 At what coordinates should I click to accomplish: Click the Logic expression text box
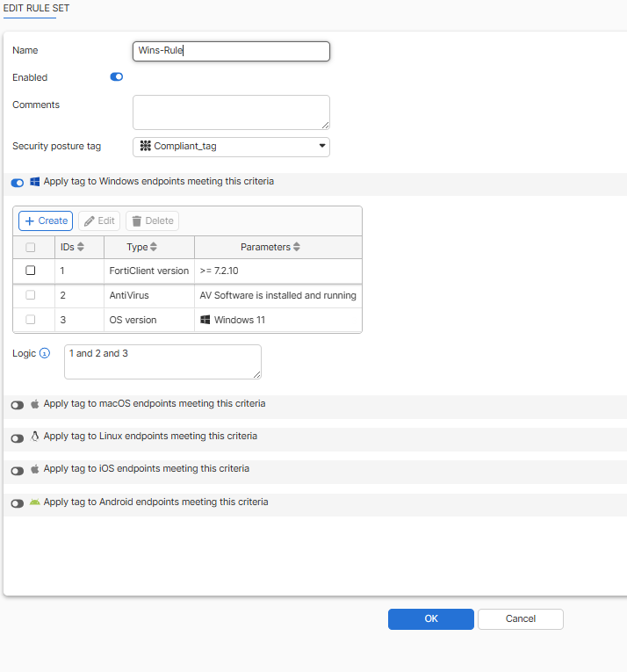point(162,361)
